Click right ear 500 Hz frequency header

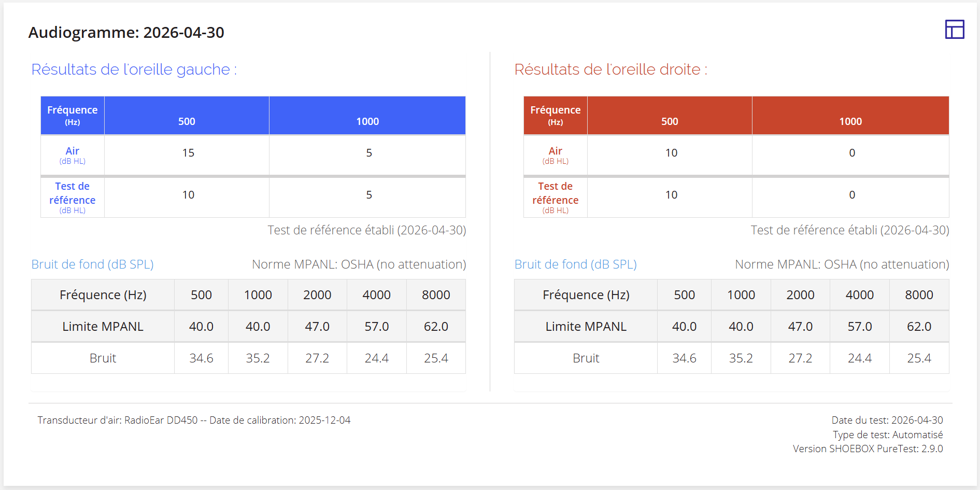click(670, 121)
